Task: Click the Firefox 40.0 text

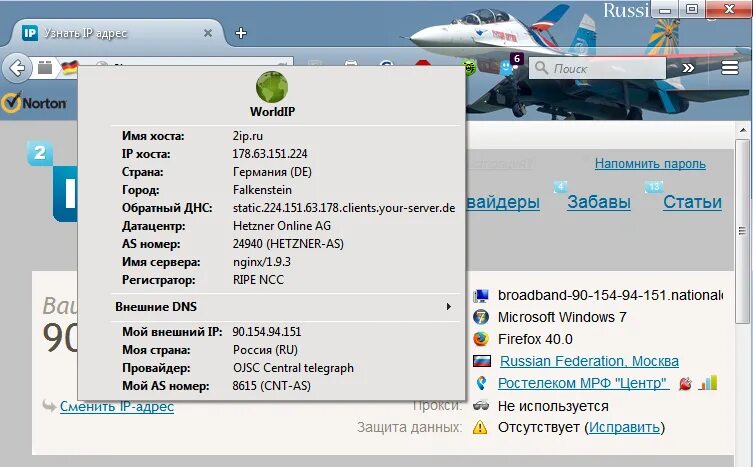Action: tap(535, 339)
